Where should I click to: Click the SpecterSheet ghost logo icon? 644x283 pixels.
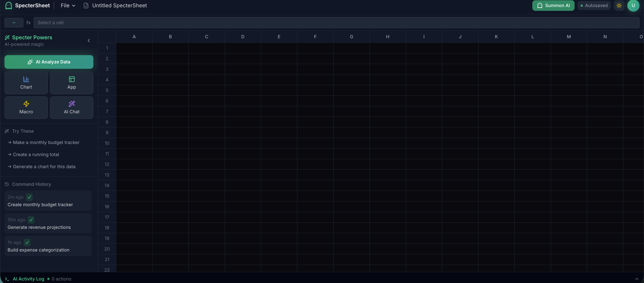pos(9,6)
